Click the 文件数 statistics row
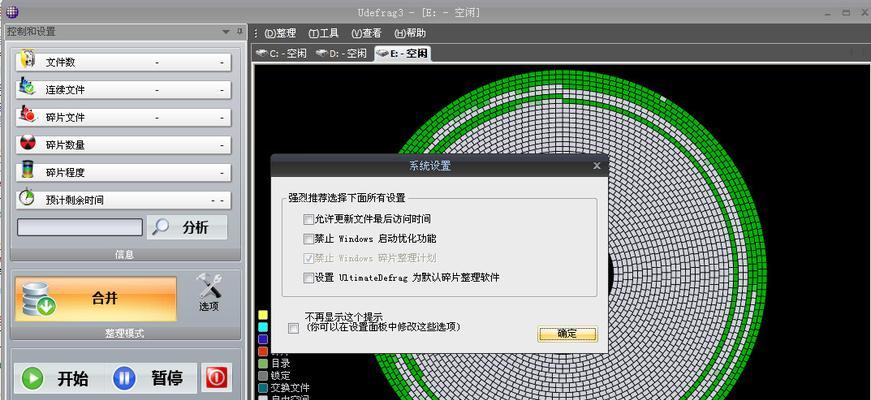The height and width of the screenshot is (400, 871). pyautogui.click(x=123, y=62)
